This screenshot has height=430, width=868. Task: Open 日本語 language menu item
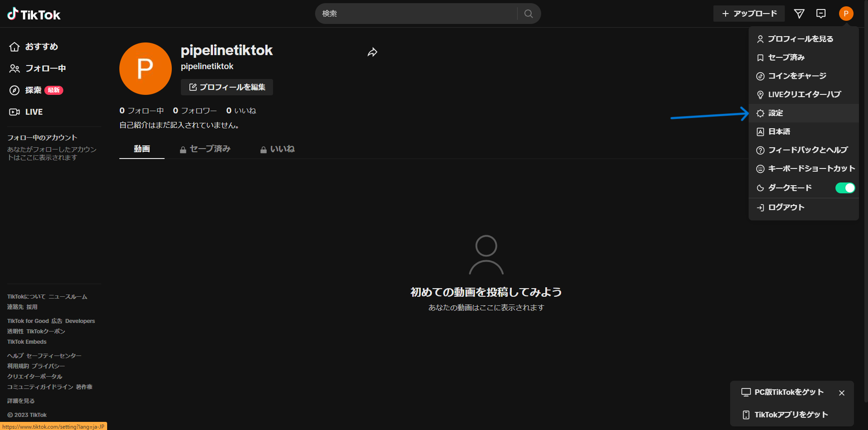804,131
